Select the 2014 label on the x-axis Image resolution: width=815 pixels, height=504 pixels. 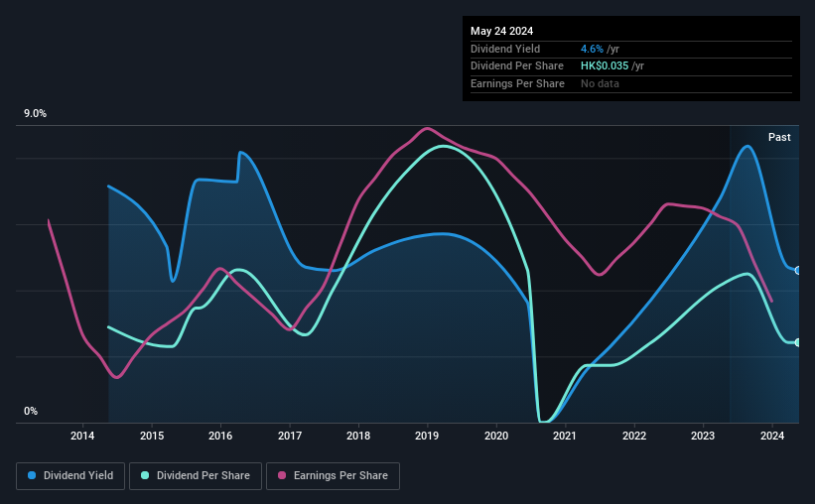(x=82, y=436)
